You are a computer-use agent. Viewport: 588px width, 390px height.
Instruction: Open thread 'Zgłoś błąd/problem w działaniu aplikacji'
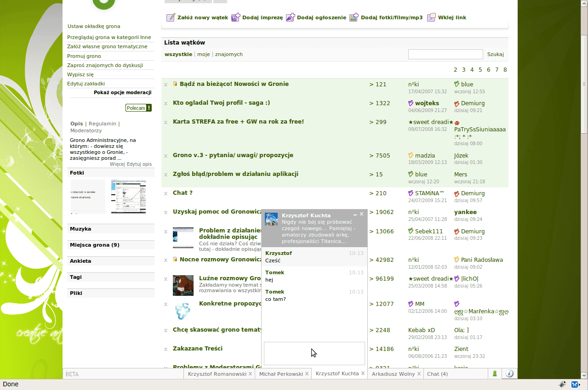(x=235, y=174)
